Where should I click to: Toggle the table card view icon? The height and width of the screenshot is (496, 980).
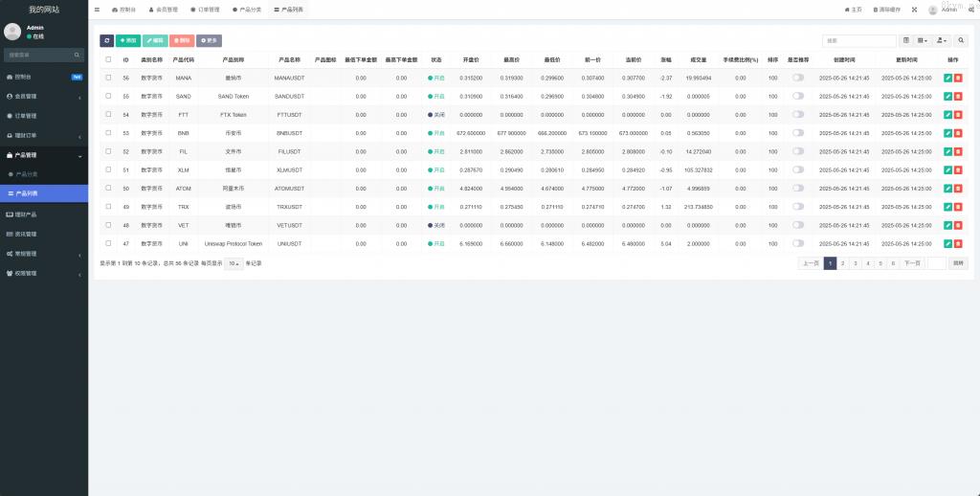pyautogui.click(x=906, y=41)
